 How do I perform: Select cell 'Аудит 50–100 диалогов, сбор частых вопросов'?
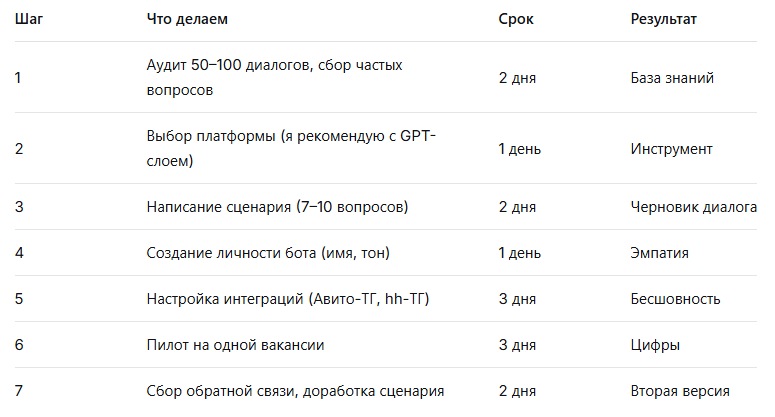pos(274,78)
